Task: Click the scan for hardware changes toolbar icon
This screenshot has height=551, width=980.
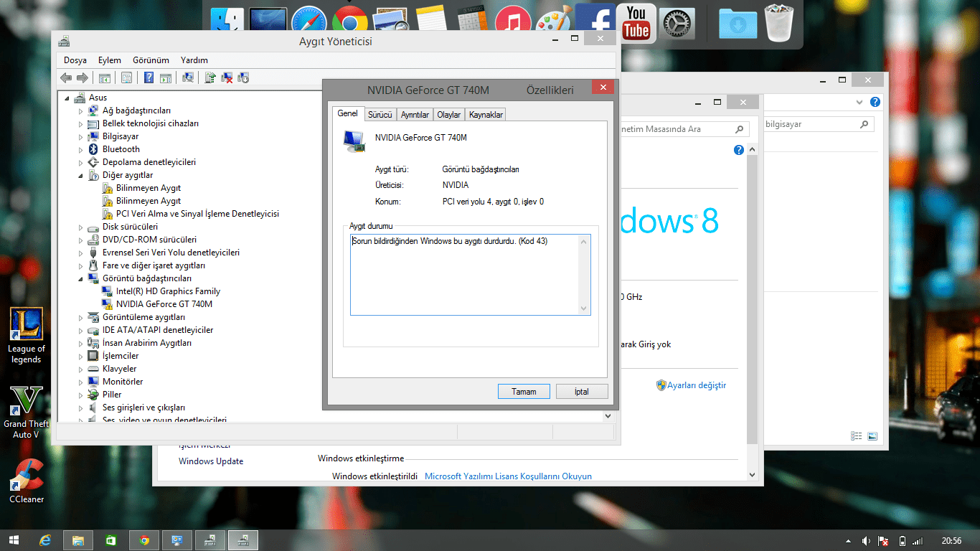Action: (189, 77)
